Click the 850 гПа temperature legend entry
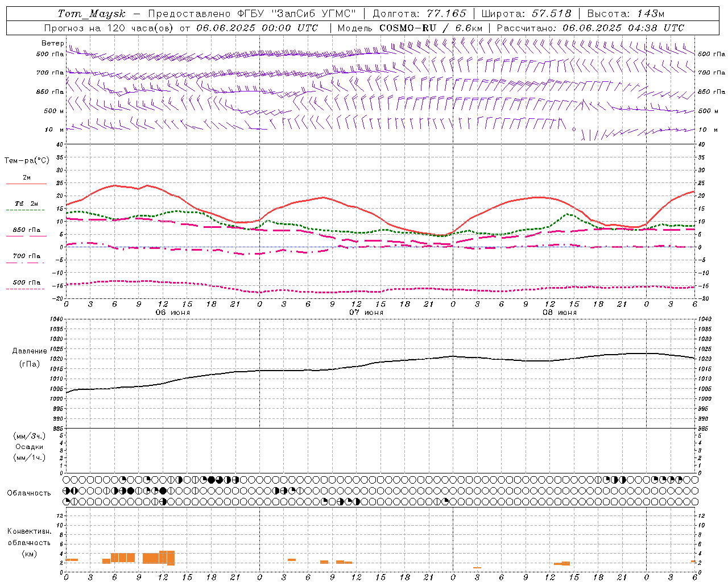 [27, 230]
